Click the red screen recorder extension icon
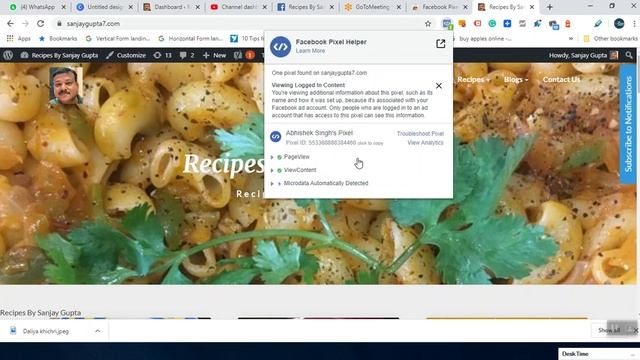This screenshot has width=640, height=360. 477,24
